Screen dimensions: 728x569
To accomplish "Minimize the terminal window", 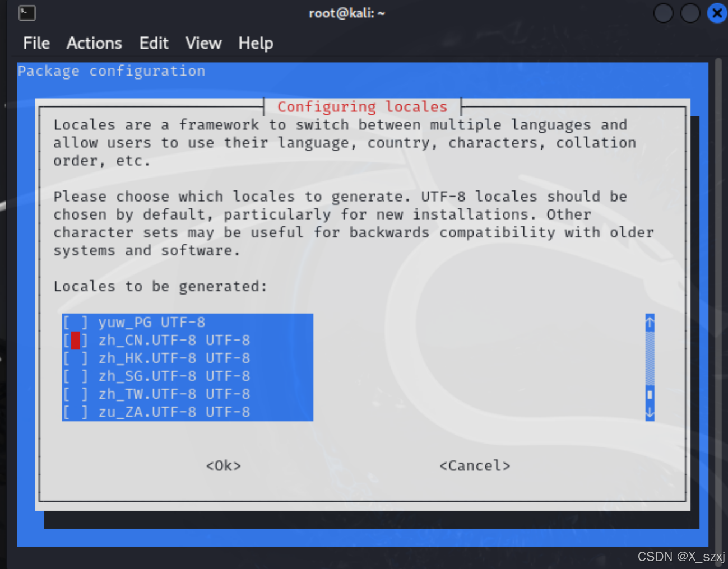I will [x=663, y=12].
